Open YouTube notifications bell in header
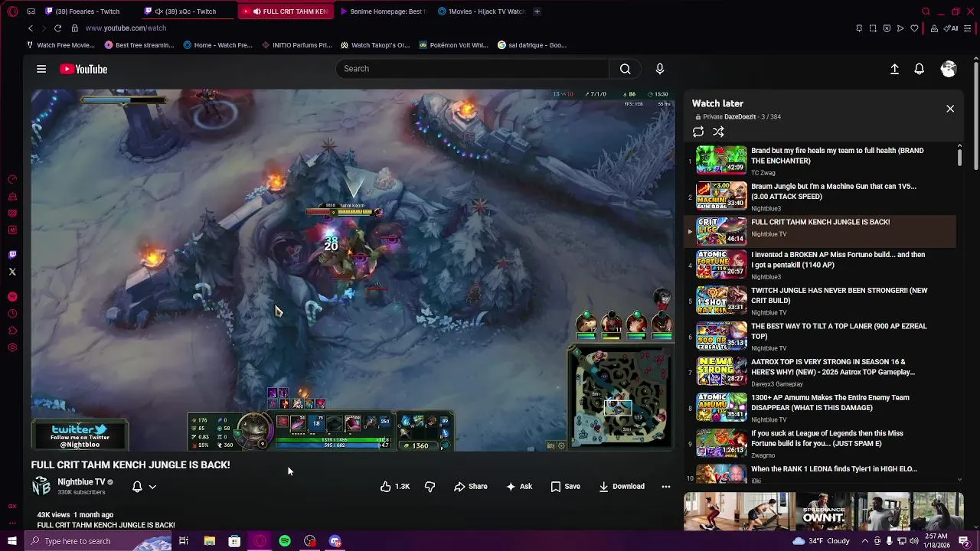The height and width of the screenshot is (551, 980). pos(920,69)
